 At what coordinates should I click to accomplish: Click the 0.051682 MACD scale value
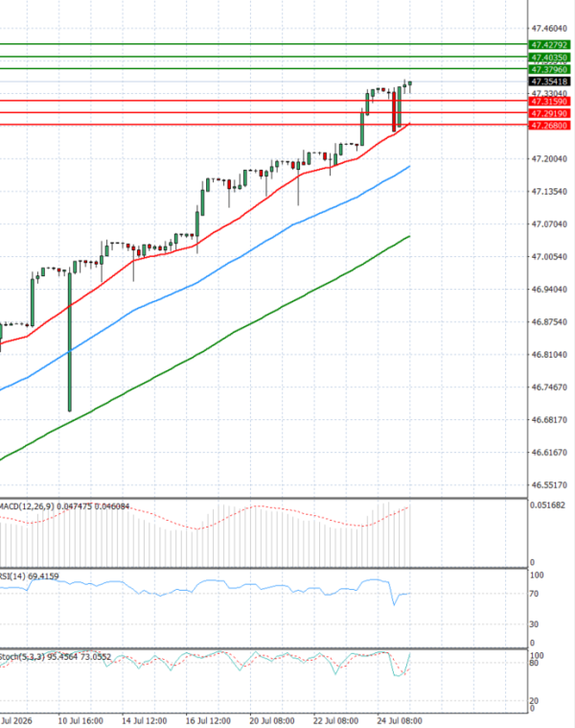click(547, 505)
